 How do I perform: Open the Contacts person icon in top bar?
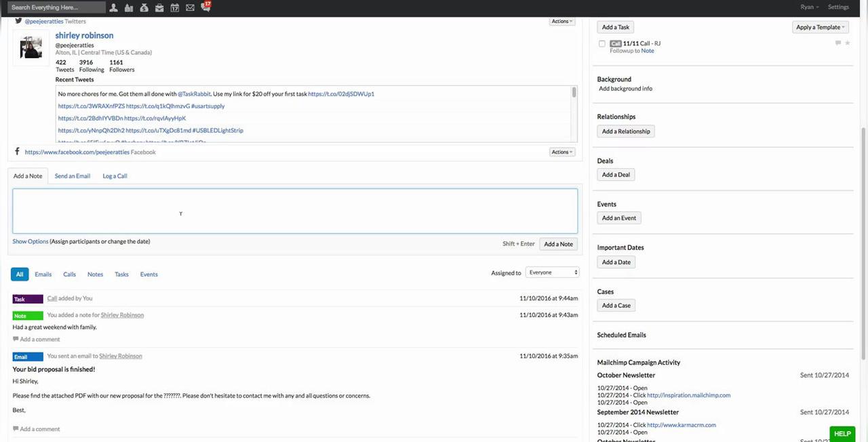[x=113, y=7]
